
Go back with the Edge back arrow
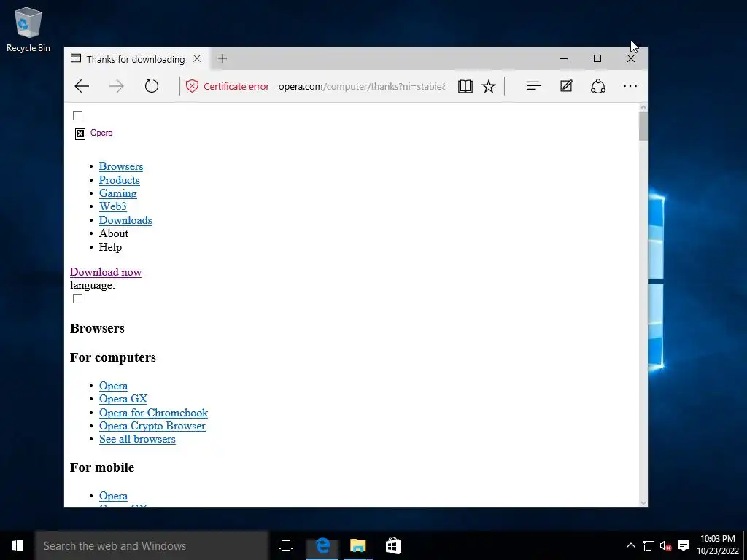[82, 86]
